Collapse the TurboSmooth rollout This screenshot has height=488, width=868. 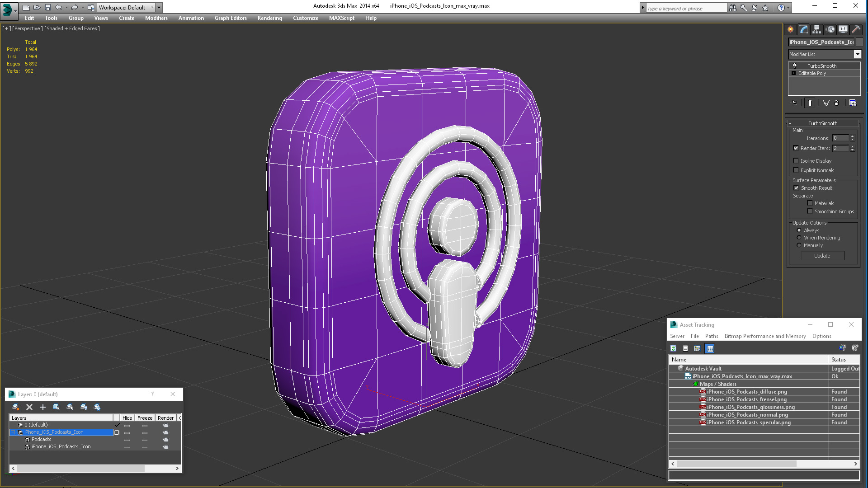point(791,123)
